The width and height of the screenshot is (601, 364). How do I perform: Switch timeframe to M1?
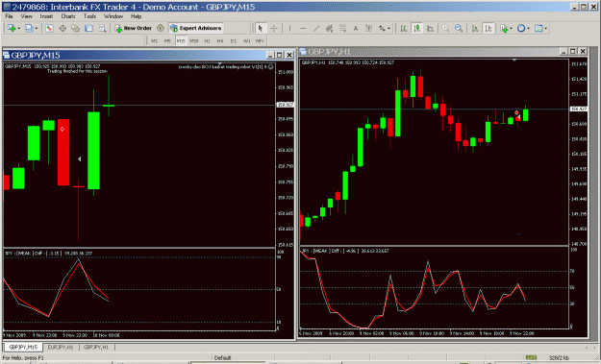click(x=155, y=40)
